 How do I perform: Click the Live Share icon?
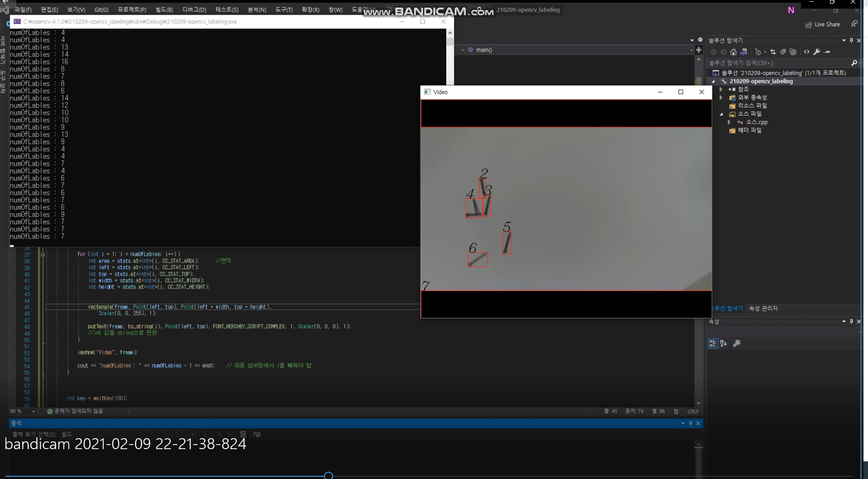pyautogui.click(x=809, y=25)
